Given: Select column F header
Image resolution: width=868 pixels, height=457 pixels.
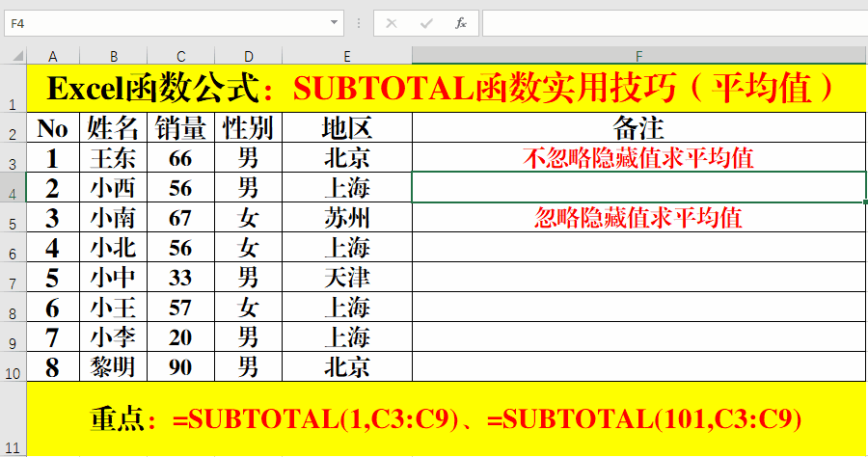Looking at the screenshot, I should 638,56.
